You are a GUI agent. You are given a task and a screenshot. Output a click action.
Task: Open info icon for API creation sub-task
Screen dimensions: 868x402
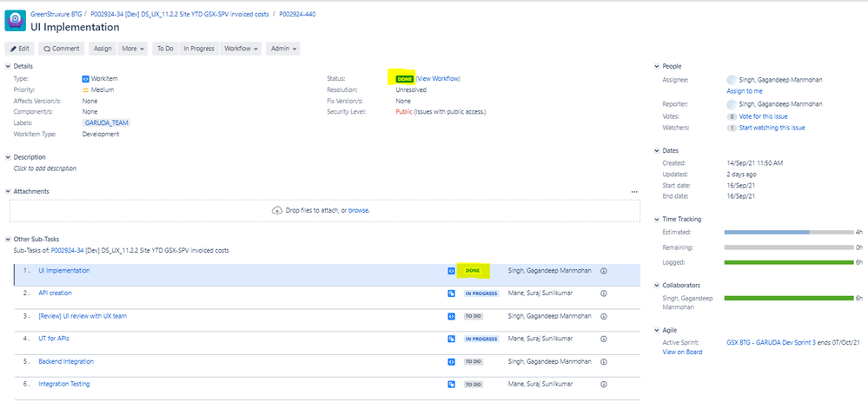(604, 293)
